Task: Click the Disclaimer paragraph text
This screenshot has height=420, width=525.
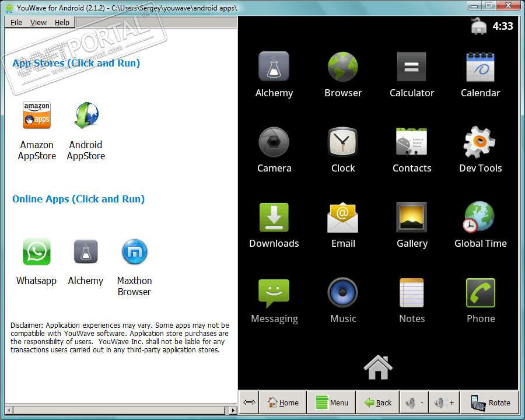Action: pos(120,338)
